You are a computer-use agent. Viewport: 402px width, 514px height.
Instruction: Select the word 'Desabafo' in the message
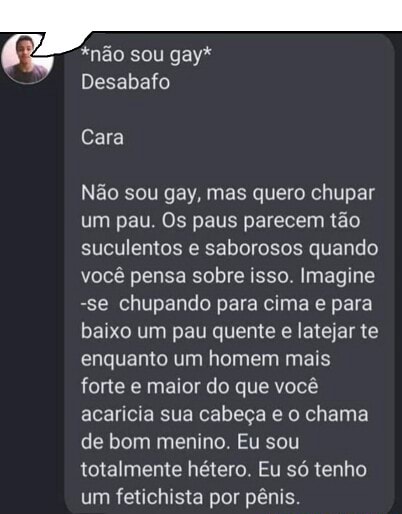coord(125,82)
